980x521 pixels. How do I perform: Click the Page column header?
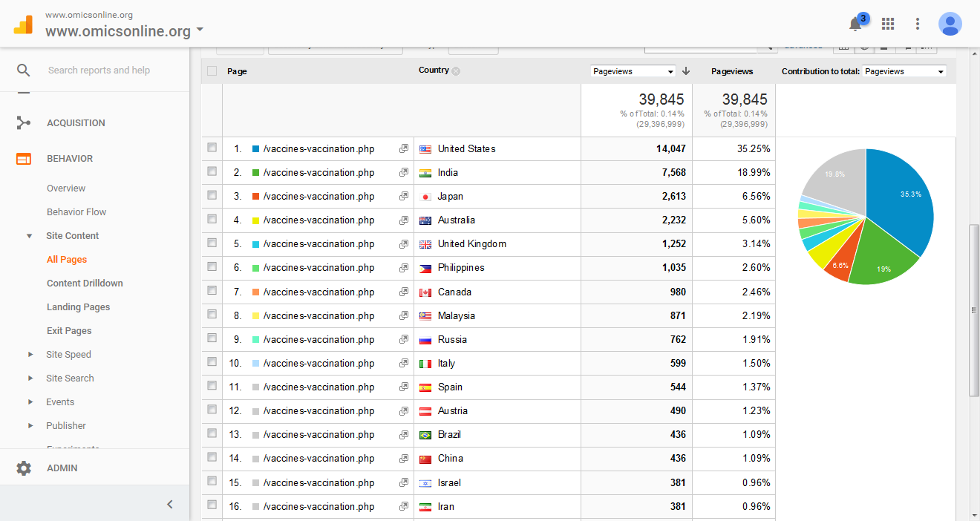click(x=237, y=71)
